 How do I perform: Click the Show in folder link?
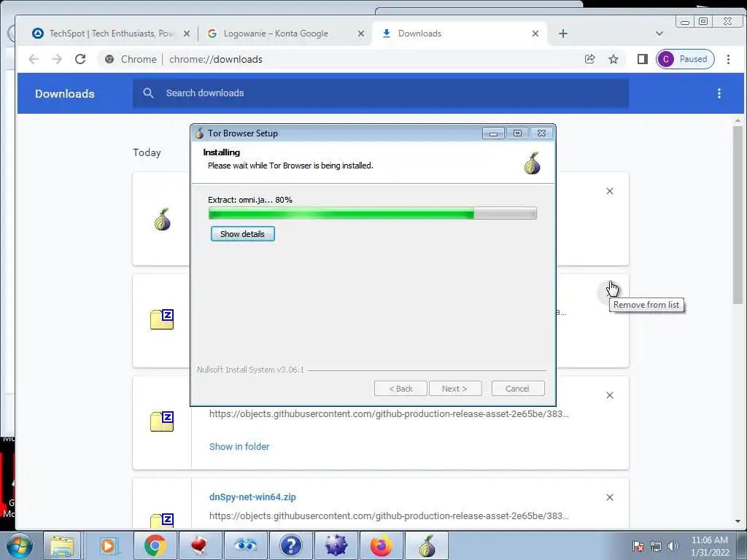pyautogui.click(x=239, y=447)
